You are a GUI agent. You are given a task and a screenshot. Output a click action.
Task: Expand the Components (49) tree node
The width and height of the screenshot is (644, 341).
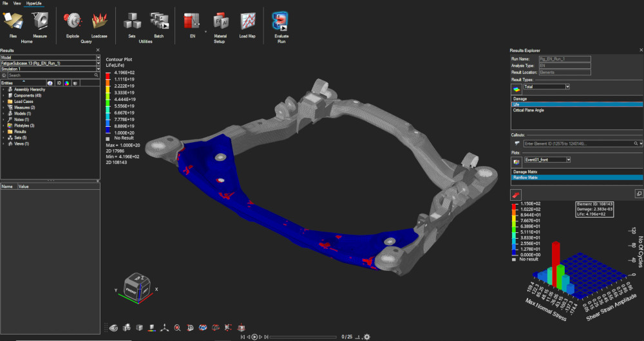tap(4, 95)
